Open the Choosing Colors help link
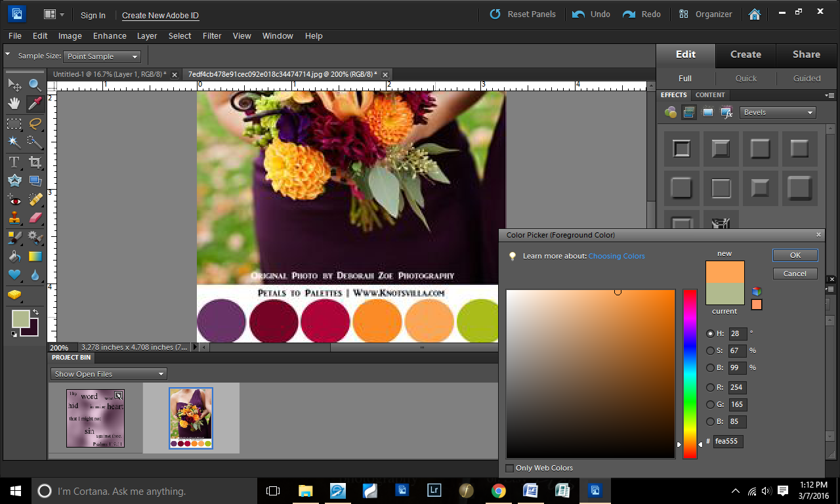 click(616, 256)
